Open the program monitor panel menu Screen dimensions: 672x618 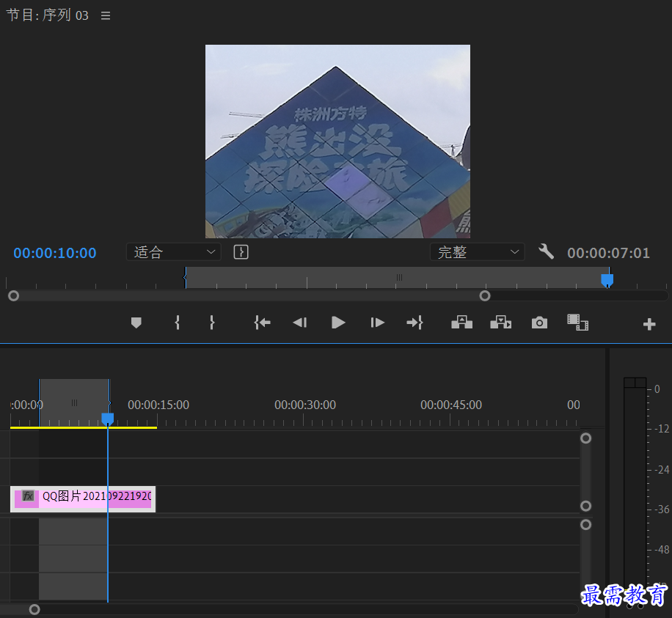coord(106,16)
